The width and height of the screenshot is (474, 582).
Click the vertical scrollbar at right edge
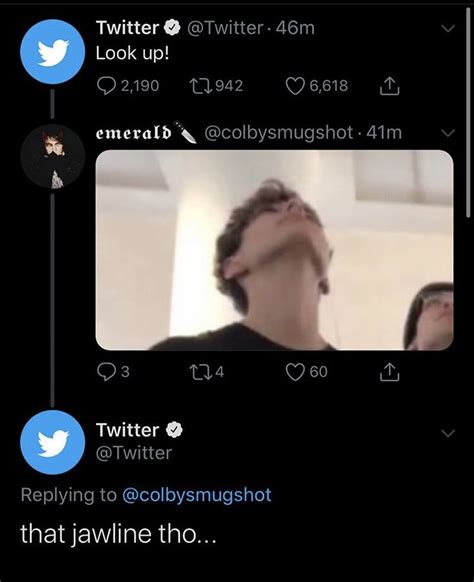[468, 111]
